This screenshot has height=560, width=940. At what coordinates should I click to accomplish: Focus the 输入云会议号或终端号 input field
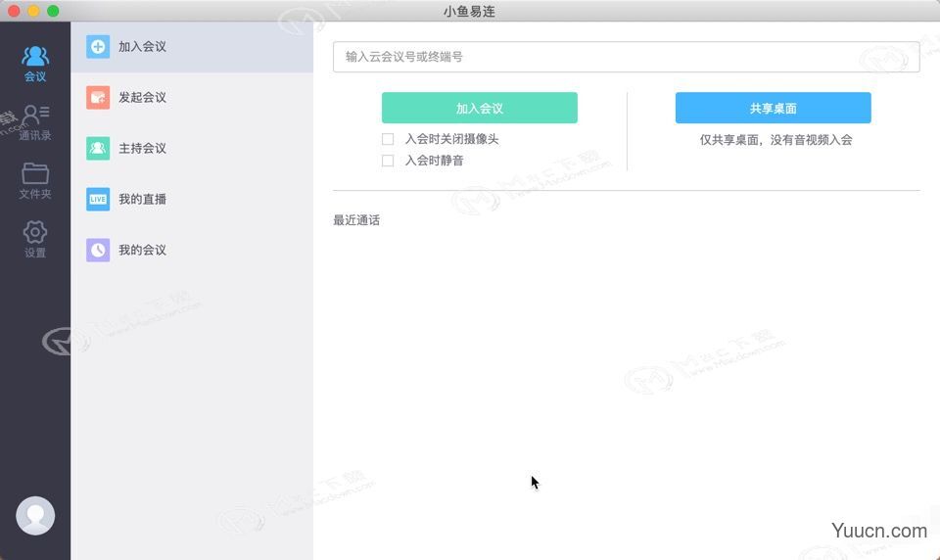pos(627,57)
